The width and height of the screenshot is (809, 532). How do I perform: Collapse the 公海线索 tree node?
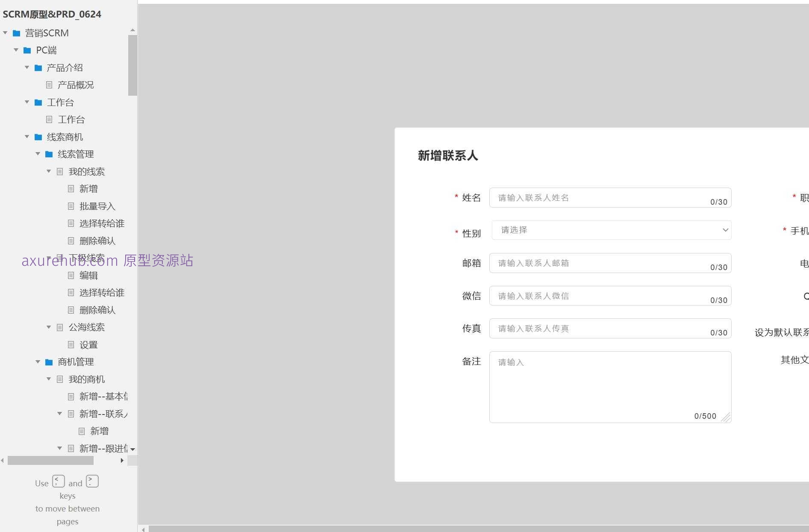pyautogui.click(x=48, y=327)
